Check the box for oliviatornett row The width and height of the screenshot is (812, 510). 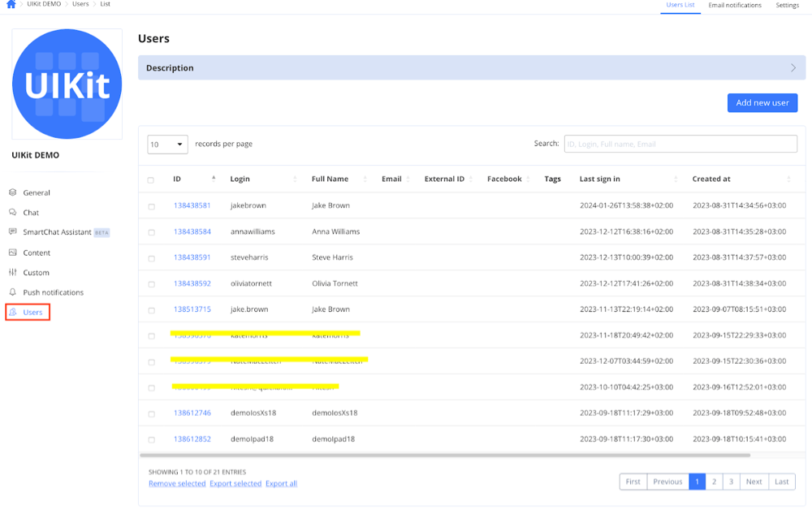151,284
